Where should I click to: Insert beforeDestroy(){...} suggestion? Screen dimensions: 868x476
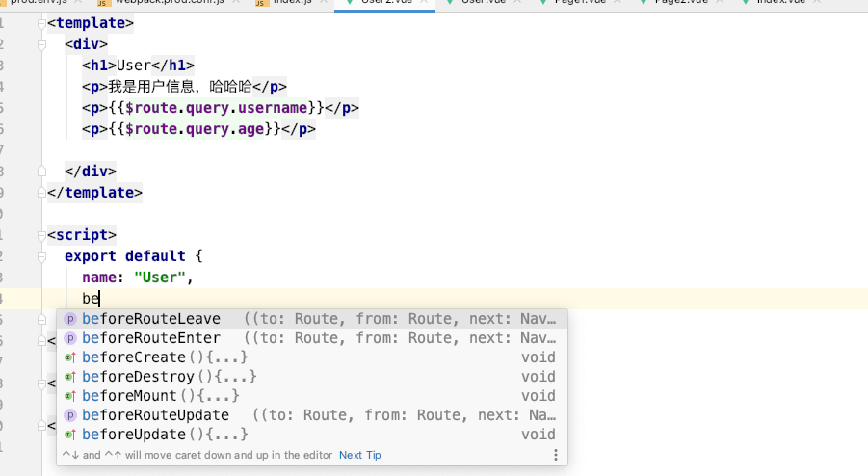coord(312,377)
